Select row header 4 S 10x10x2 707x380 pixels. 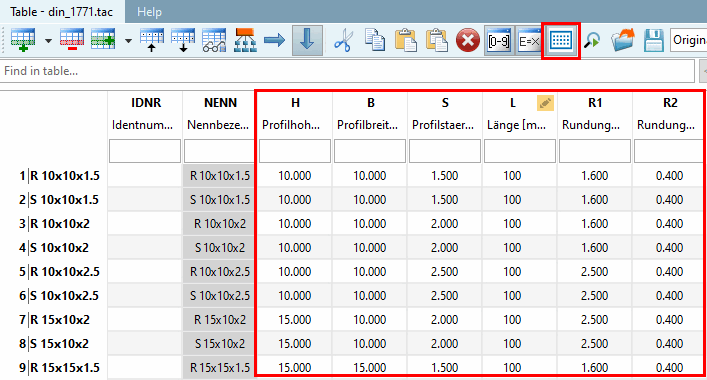pos(54,247)
